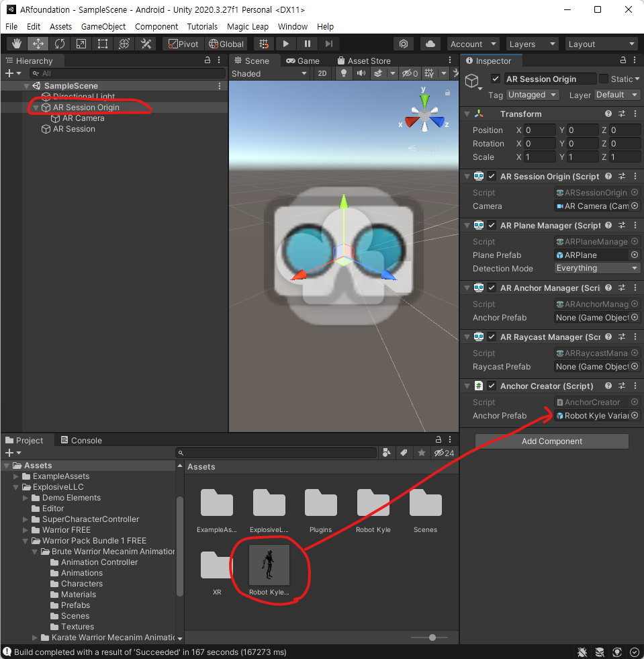Click the grid snapping toolbar icon
The image size is (644, 659).
click(264, 44)
